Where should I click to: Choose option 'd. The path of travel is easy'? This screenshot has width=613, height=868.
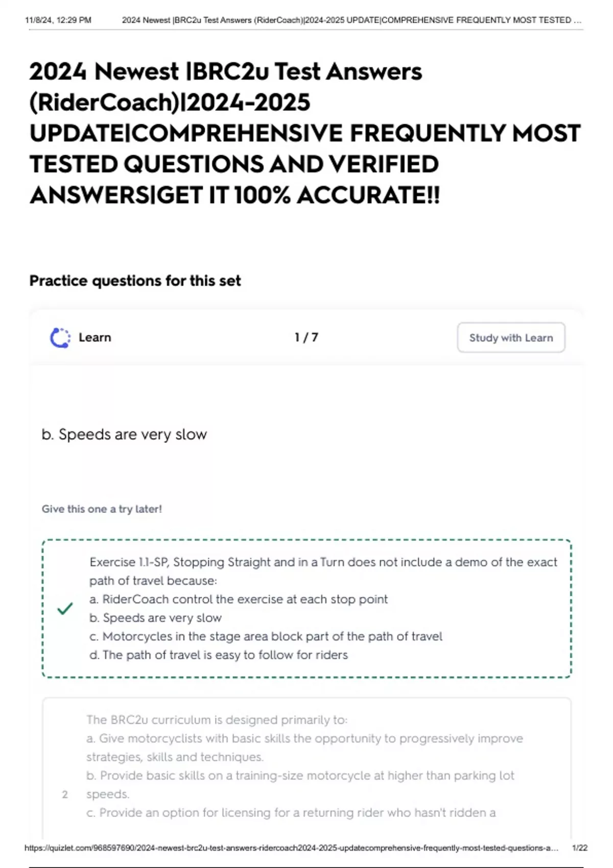click(219, 655)
